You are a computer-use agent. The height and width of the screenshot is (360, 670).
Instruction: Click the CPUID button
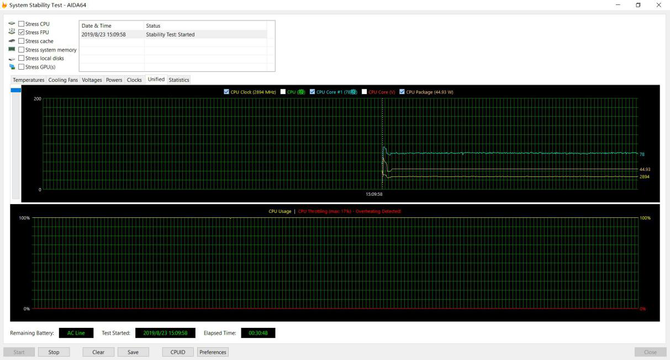(x=178, y=352)
